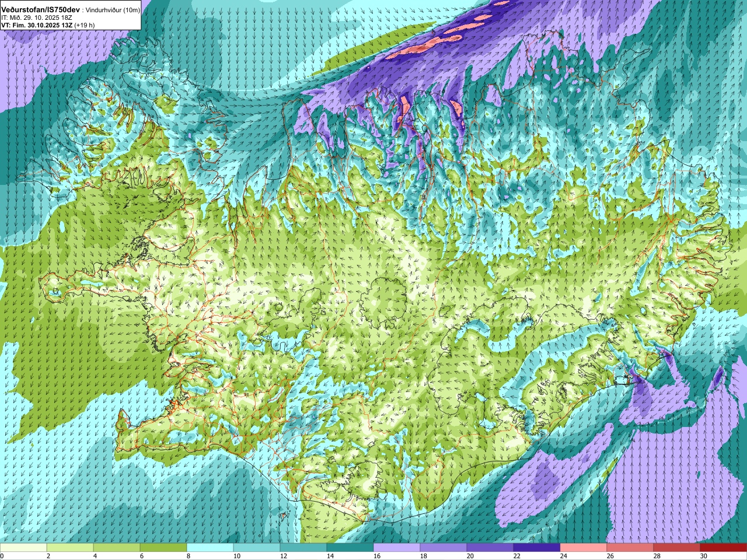This screenshot has width=747, height=560.
Task: Click the pale yellow 0–2 legend swatch
Action: 23,548
